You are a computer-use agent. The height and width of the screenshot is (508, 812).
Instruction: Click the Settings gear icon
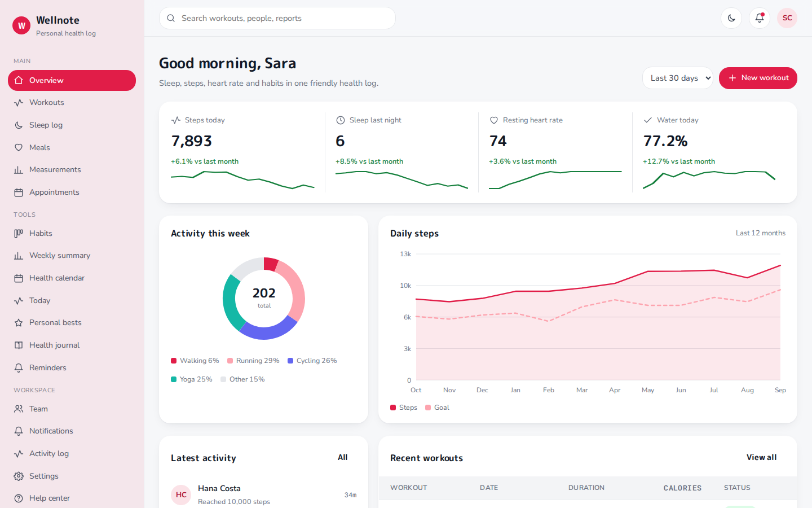tap(19, 476)
